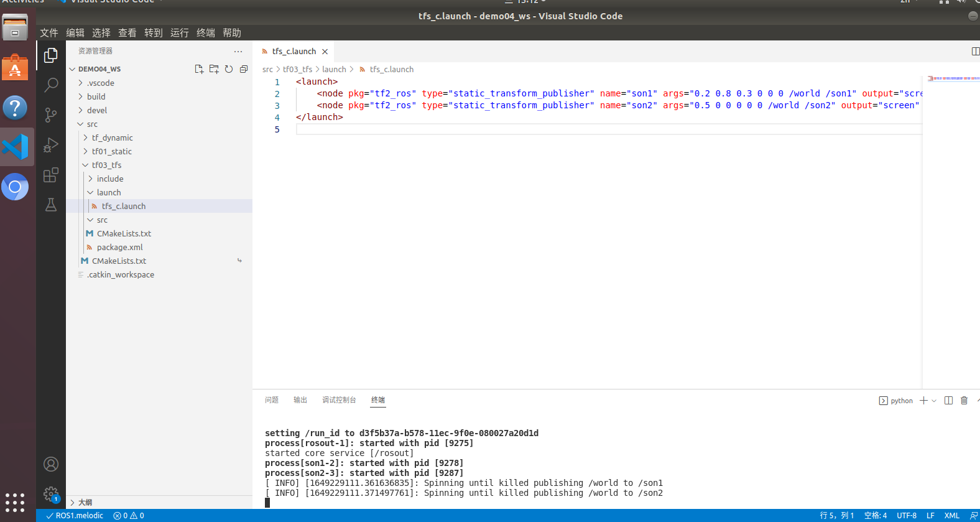Open Help from the Ubuntu dock
The width and height of the screenshot is (980, 522).
(x=15, y=108)
